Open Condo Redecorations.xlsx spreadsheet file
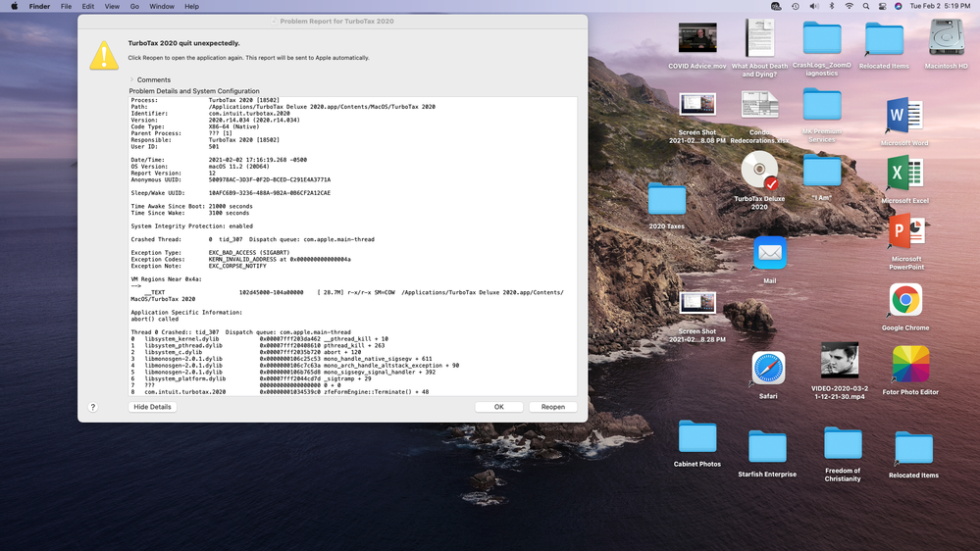The image size is (980, 551). pos(759,105)
